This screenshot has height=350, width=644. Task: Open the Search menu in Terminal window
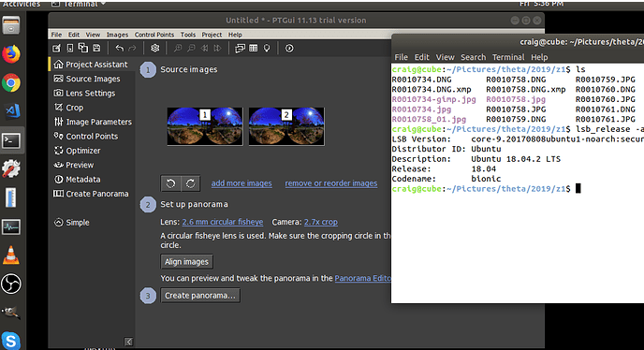coord(473,57)
